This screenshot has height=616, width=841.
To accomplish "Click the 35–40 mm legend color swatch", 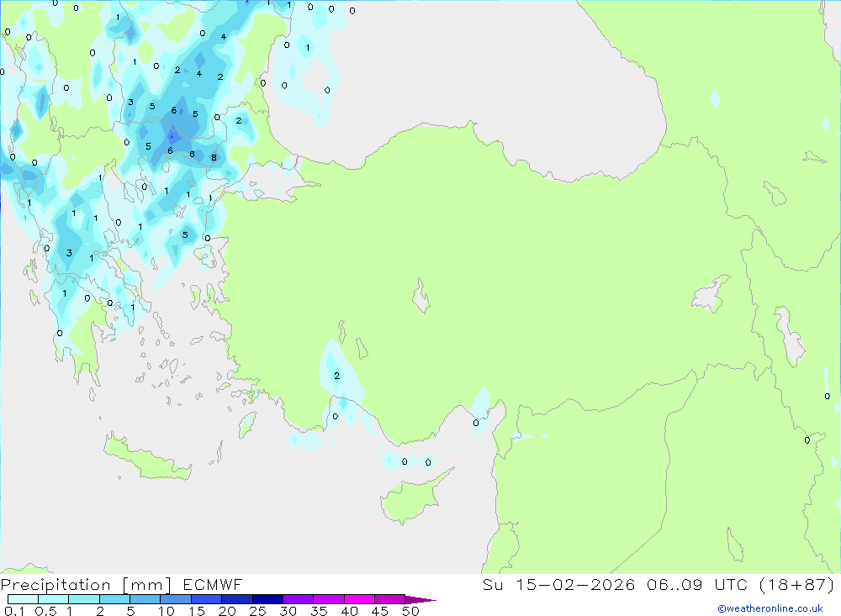I will tap(328, 599).
